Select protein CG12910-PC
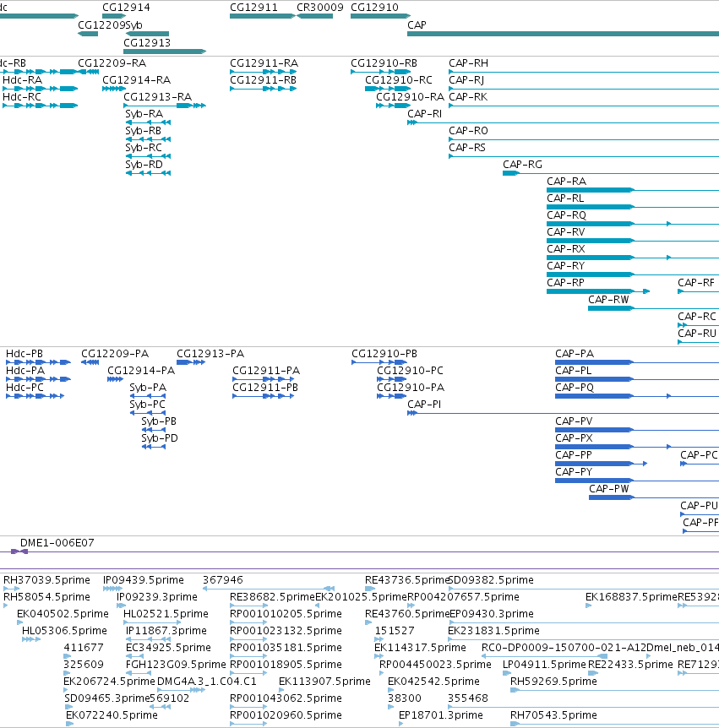The width and height of the screenshot is (719, 728). click(391, 379)
